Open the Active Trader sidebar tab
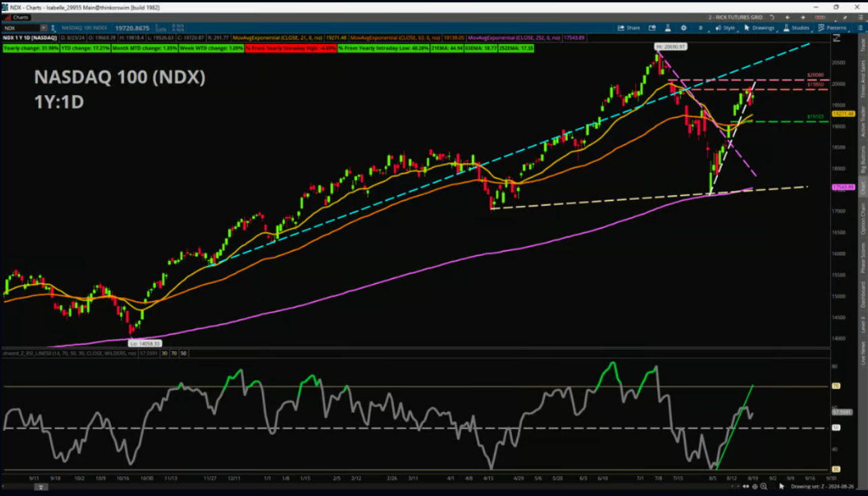Image resolution: width=868 pixels, height=496 pixels. pos(862,121)
